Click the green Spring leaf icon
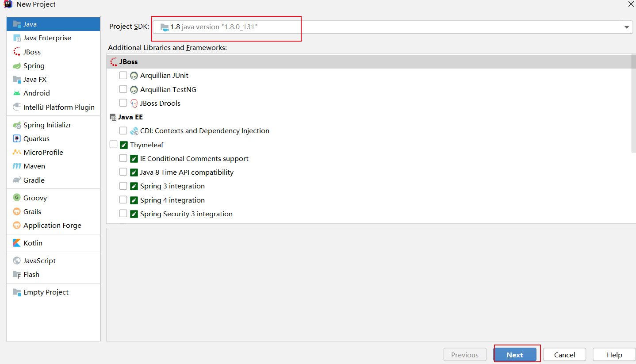 click(17, 65)
